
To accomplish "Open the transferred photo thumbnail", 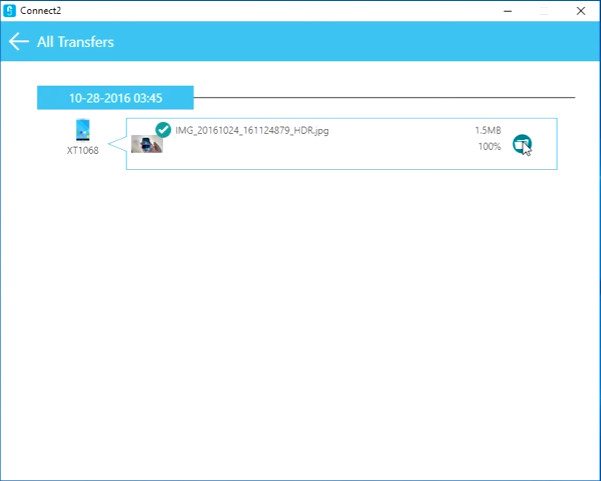I will tap(147, 144).
